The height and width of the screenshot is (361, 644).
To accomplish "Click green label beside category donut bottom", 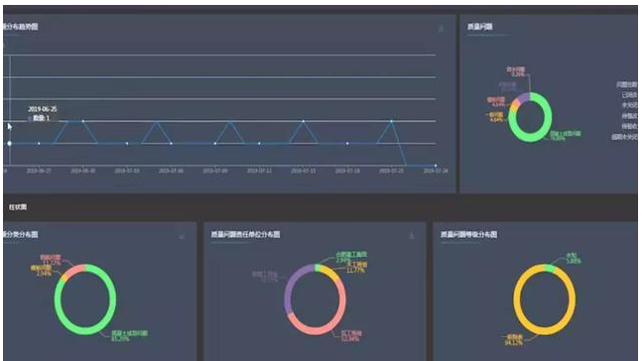I will pyautogui.click(x=129, y=336).
